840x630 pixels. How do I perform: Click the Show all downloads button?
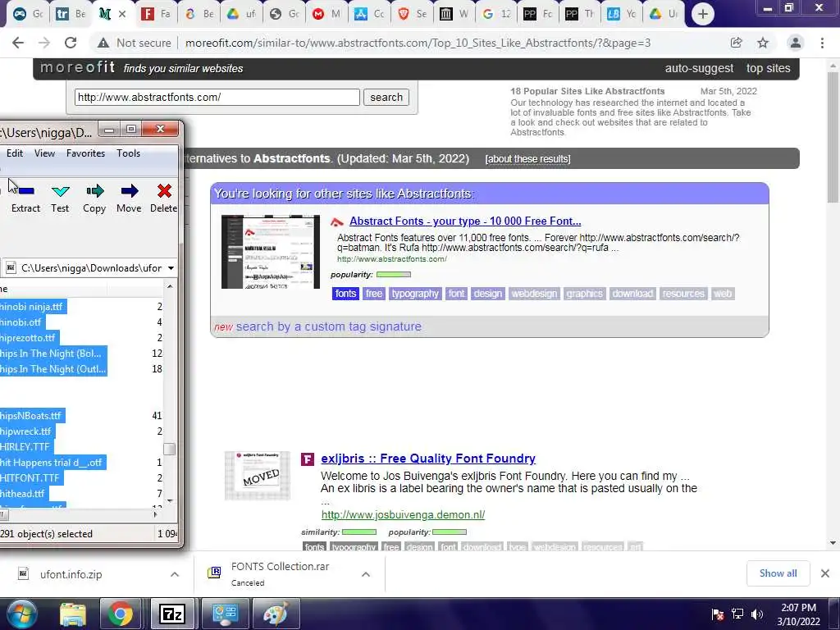pyautogui.click(x=778, y=573)
